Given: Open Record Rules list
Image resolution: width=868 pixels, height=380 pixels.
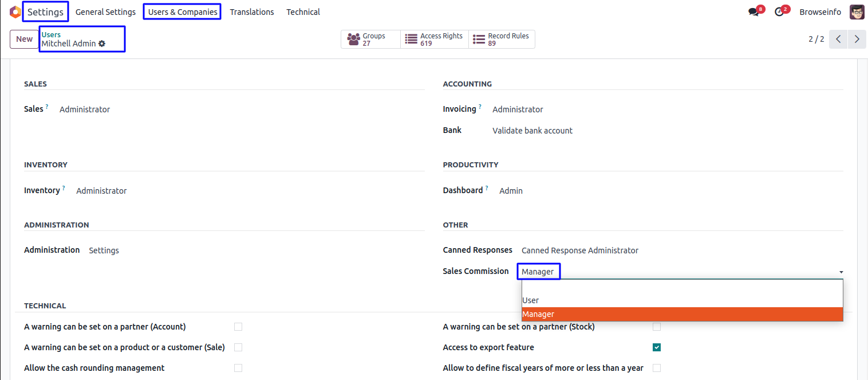Looking at the screenshot, I should click(502, 39).
